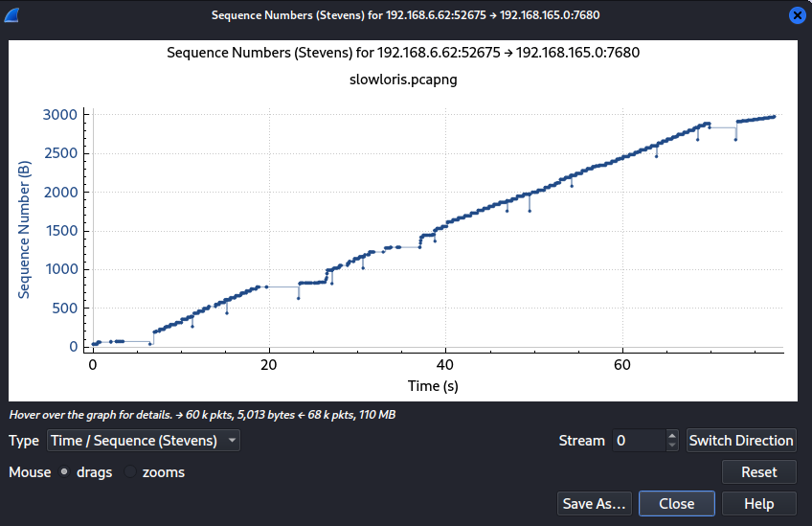The width and height of the screenshot is (812, 526).
Task: Click the graph title above the plot
Action: pos(403,53)
